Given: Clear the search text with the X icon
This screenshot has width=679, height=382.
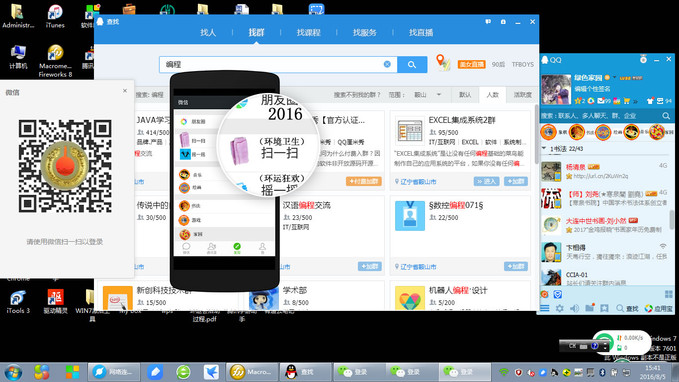Looking at the screenshot, I should pyautogui.click(x=387, y=64).
